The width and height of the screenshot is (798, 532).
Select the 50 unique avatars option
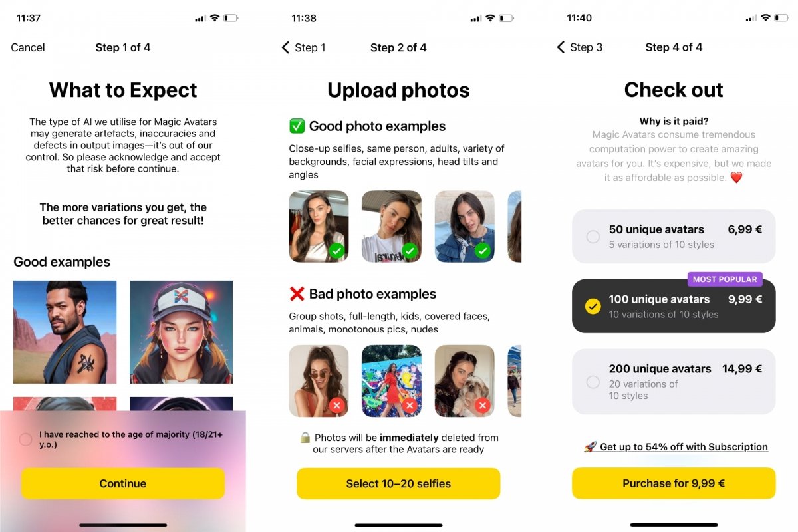(x=674, y=236)
